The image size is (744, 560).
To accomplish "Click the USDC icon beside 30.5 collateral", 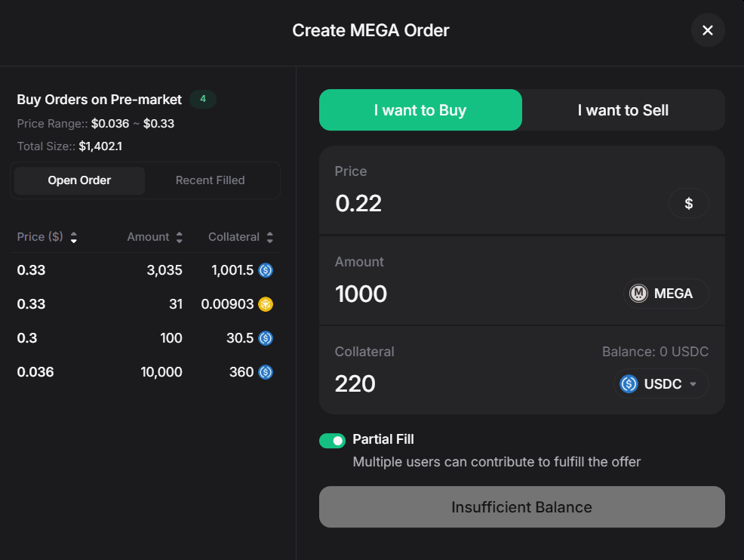I will click(x=266, y=338).
